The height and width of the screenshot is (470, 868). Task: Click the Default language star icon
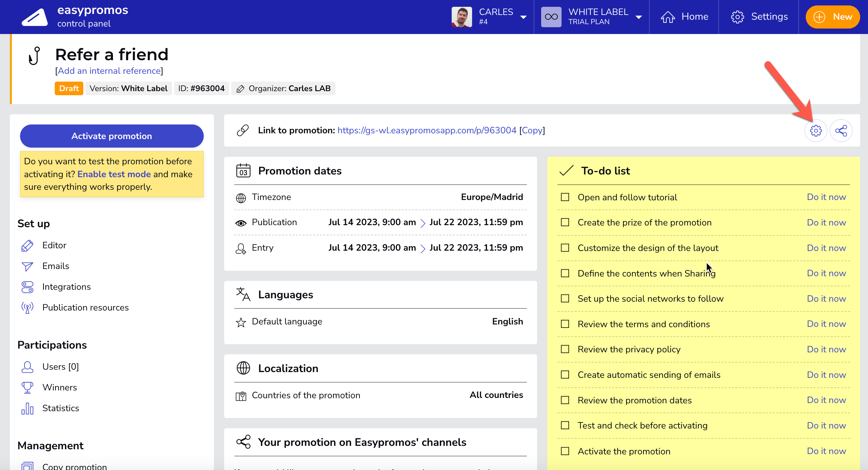click(241, 322)
